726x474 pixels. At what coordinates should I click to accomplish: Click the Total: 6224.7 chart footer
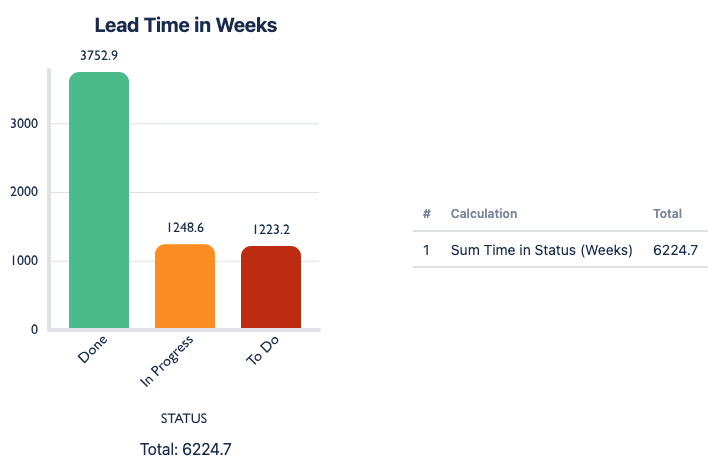point(185,449)
